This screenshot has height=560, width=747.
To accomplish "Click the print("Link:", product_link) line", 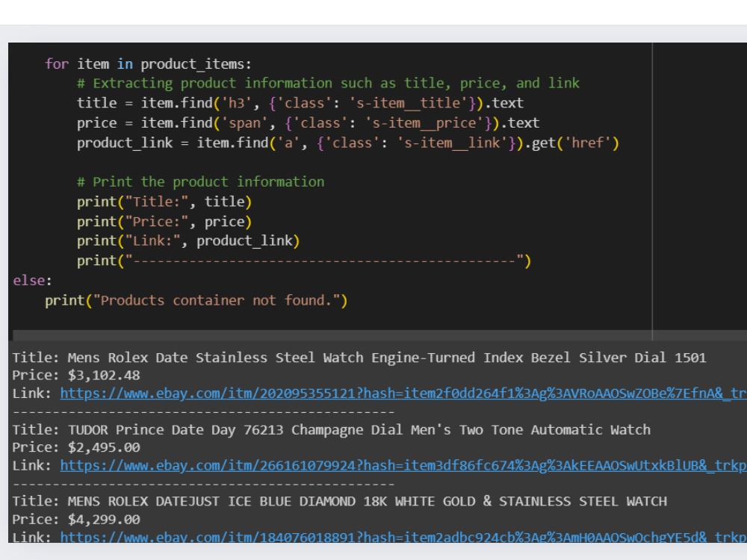I will coord(188,241).
